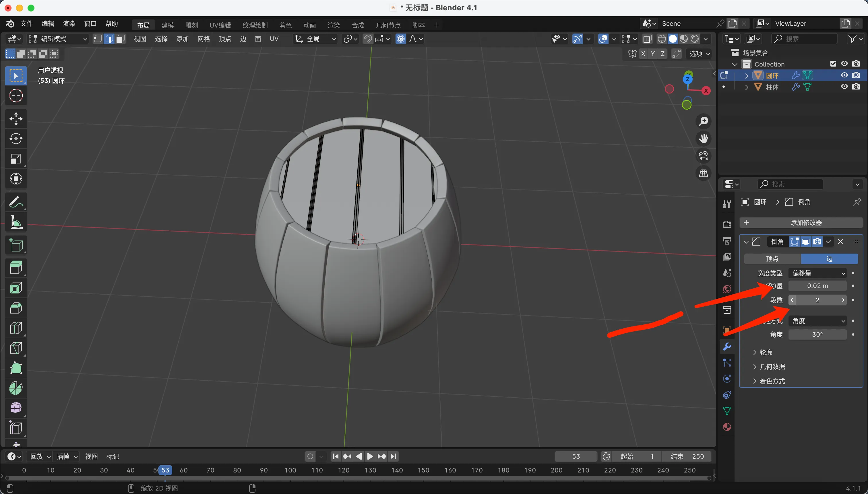Open 宽度类型 偏移量 dropdown
The image size is (868, 494).
(817, 273)
